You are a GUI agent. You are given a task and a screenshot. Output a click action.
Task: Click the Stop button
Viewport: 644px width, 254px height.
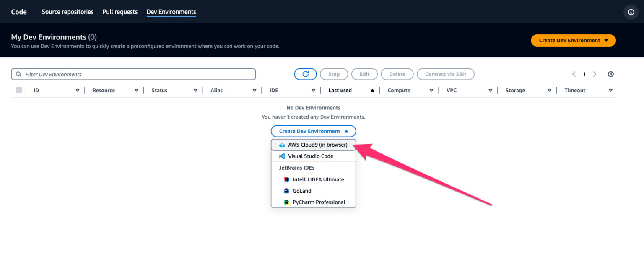pyautogui.click(x=334, y=74)
